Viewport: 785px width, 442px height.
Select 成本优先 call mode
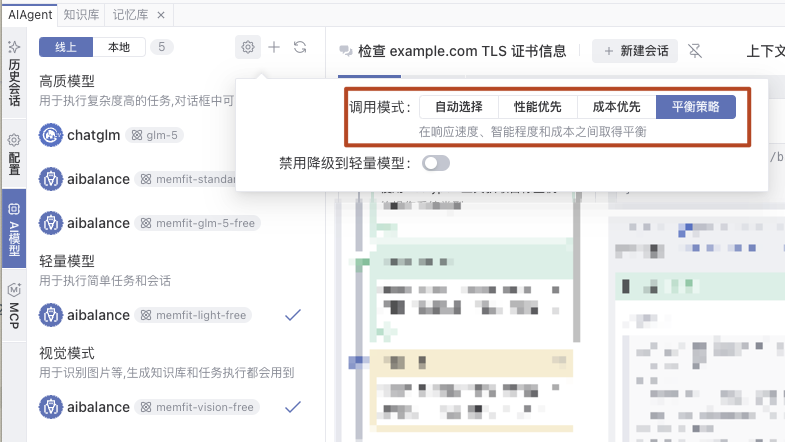pos(616,106)
